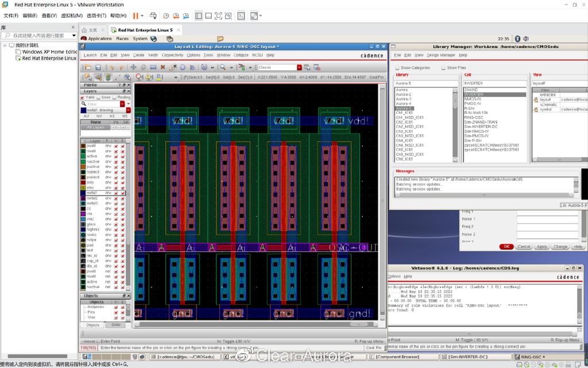Toggle Instances visibility checkbox in Objects panel
Viewport: 588px width, 368px height.
pos(116,307)
